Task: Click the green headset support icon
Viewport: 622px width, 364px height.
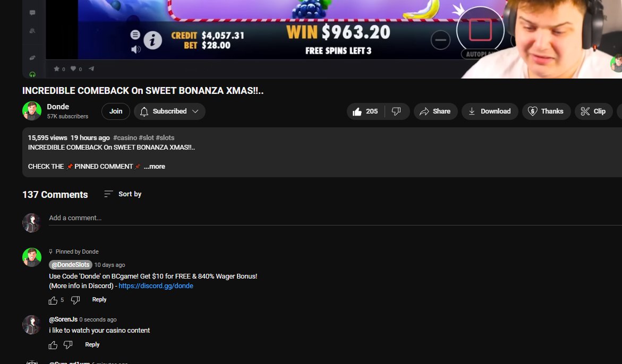Action: click(32, 74)
